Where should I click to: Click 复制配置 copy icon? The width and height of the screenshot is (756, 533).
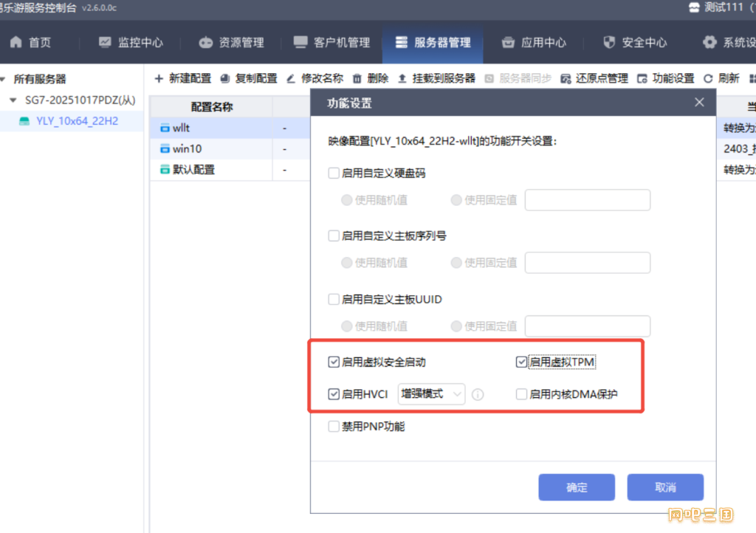(x=224, y=78)
